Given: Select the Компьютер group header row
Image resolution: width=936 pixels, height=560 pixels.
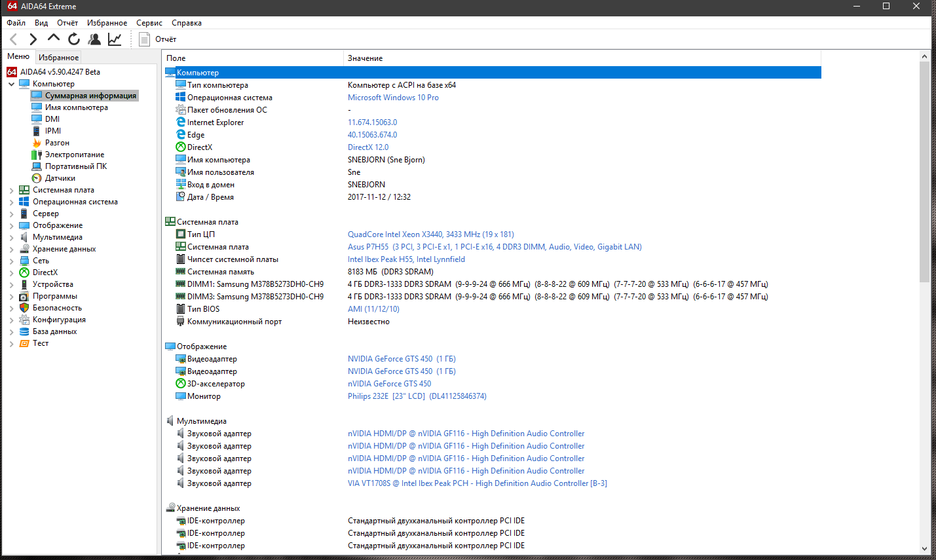Looking at the screenshot, I should pos(492,73).
